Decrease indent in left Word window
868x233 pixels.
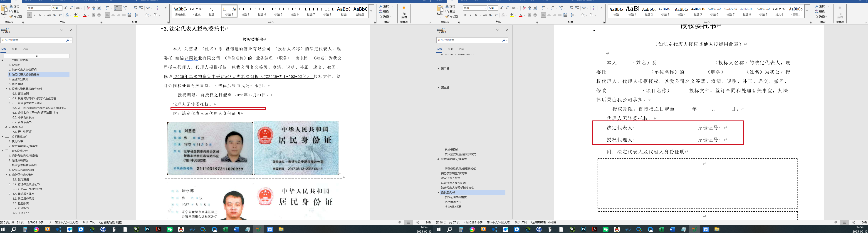tap(136, 8)
